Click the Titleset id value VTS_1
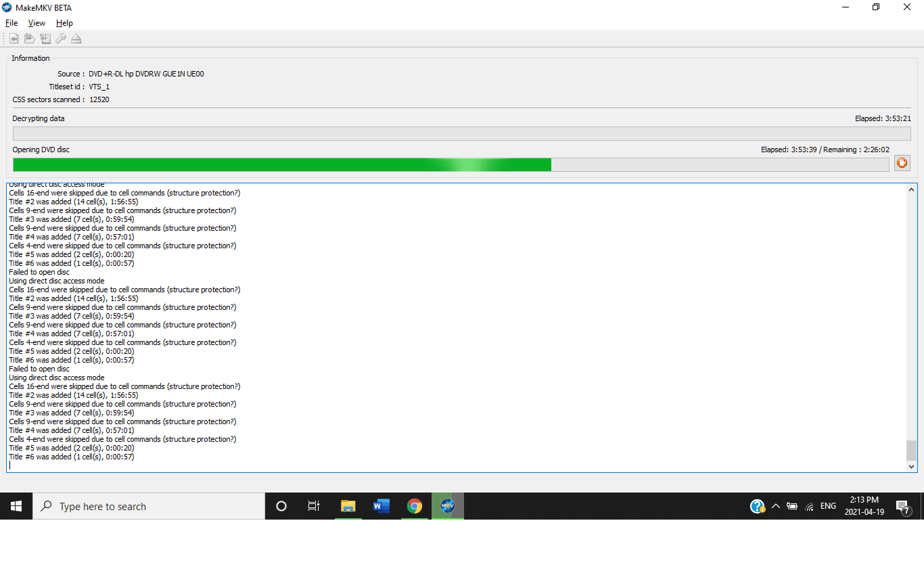 point(99,87)
